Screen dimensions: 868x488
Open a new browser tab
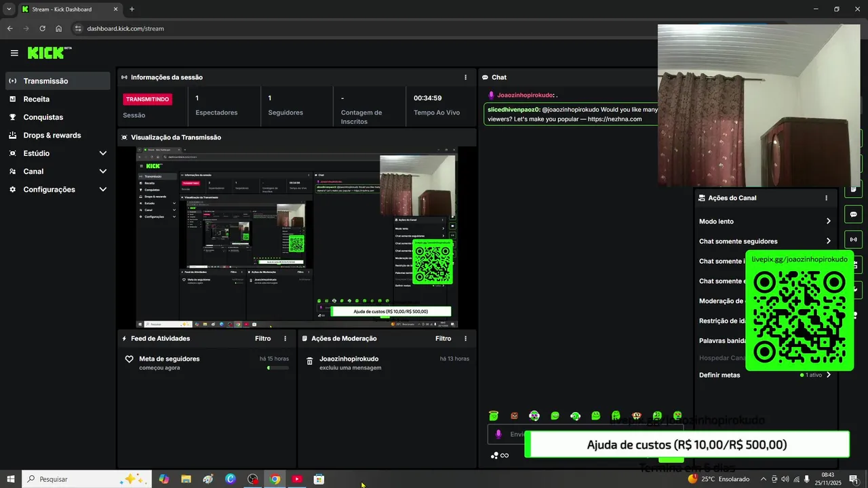pyautogui.click(x=132, y=9)
